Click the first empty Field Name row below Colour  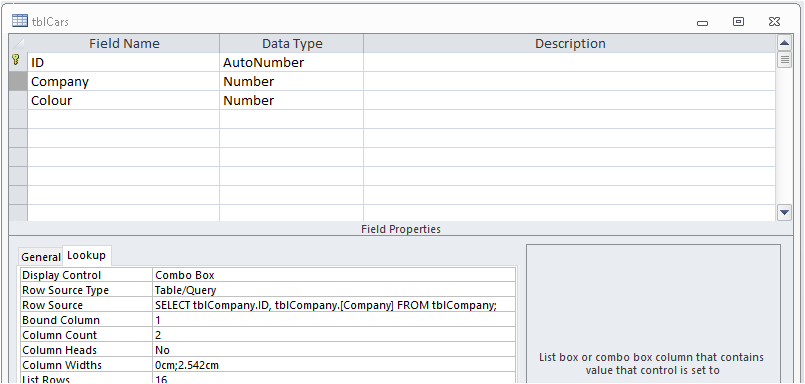click(124, 120)
